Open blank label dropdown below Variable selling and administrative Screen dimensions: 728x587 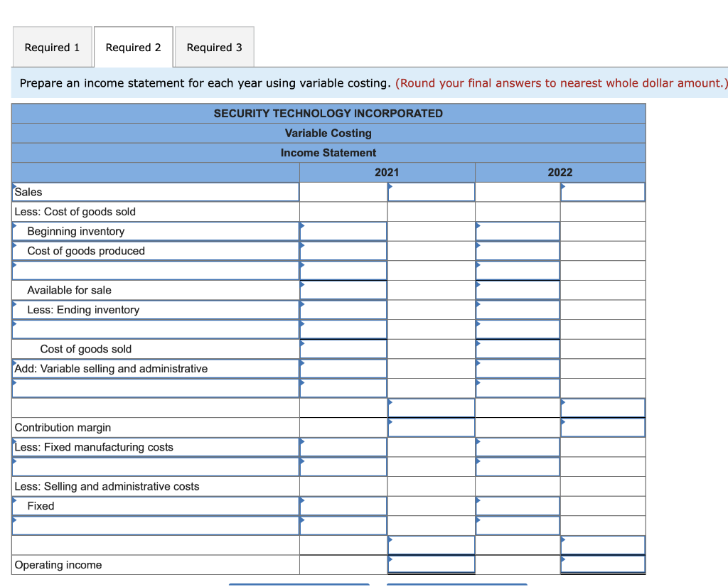(156, 389)
